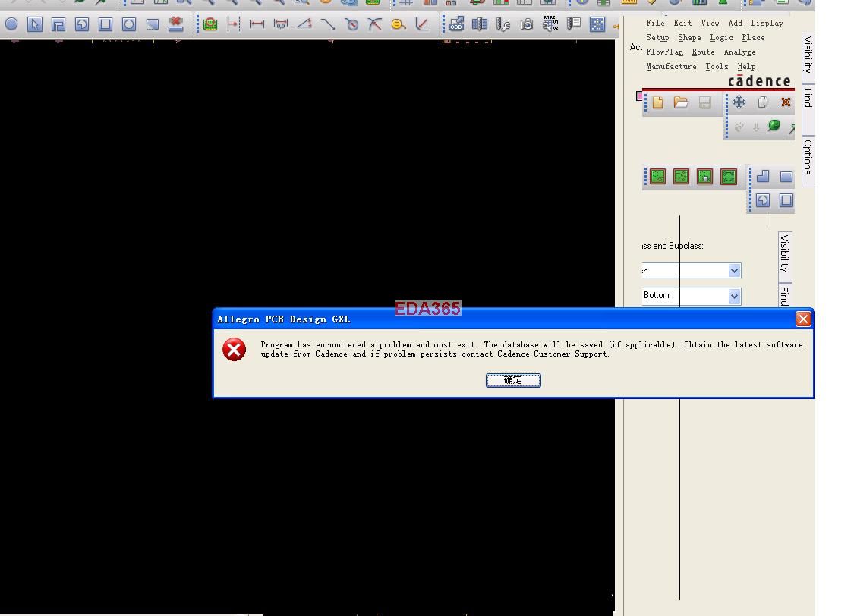Click the greyed-out Undo arrow icon
This screenshot has height=616, width=857.
(x=739, y=127)
